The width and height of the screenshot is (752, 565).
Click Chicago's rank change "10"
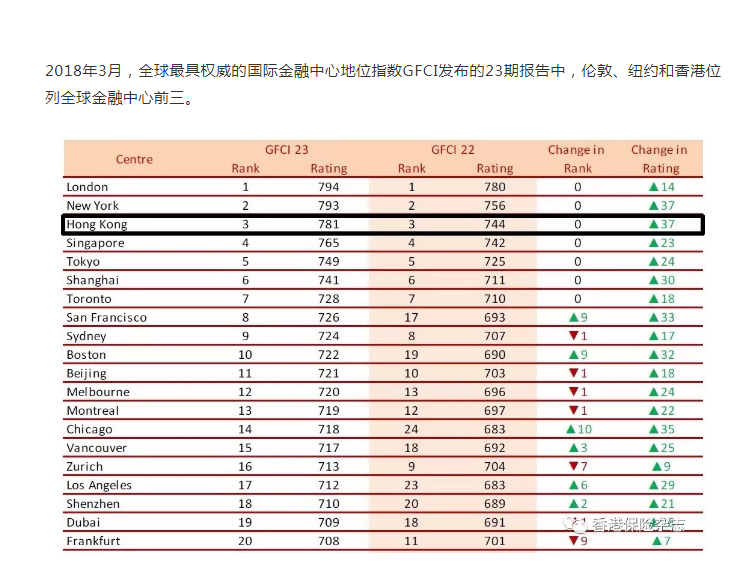[579, 430]
